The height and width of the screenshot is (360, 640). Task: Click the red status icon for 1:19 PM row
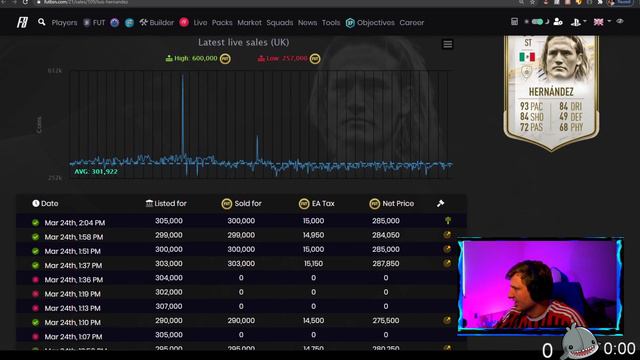(x=36, y=294)
